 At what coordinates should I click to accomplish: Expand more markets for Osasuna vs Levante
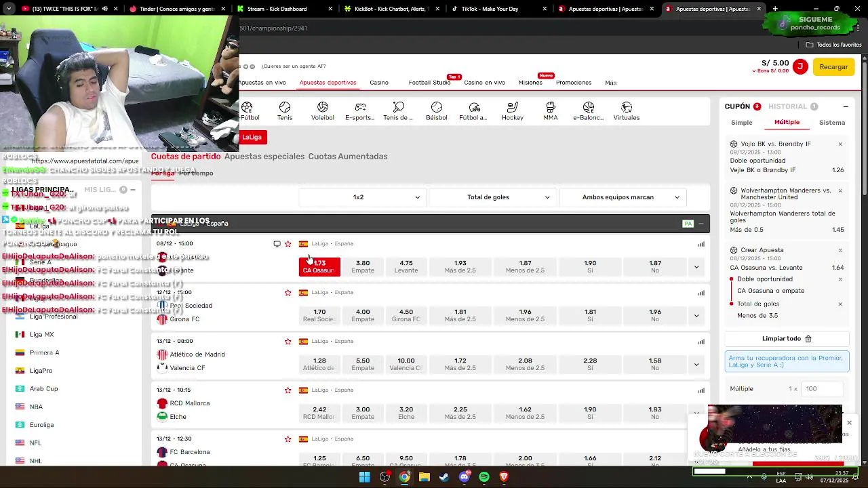tap(696, 267)
